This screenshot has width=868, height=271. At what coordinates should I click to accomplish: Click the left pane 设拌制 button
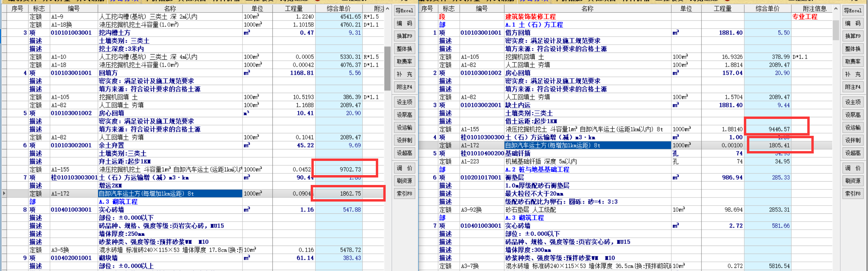(x=404, y=140)
